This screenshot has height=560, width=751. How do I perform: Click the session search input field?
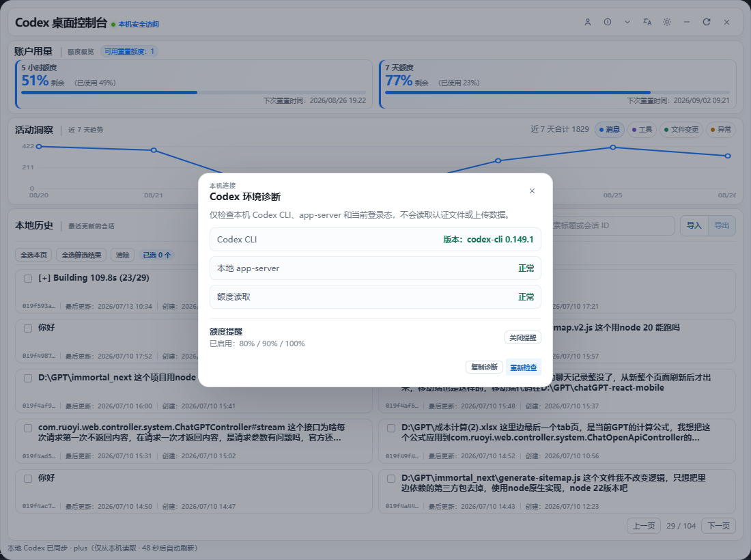(613, 225)
